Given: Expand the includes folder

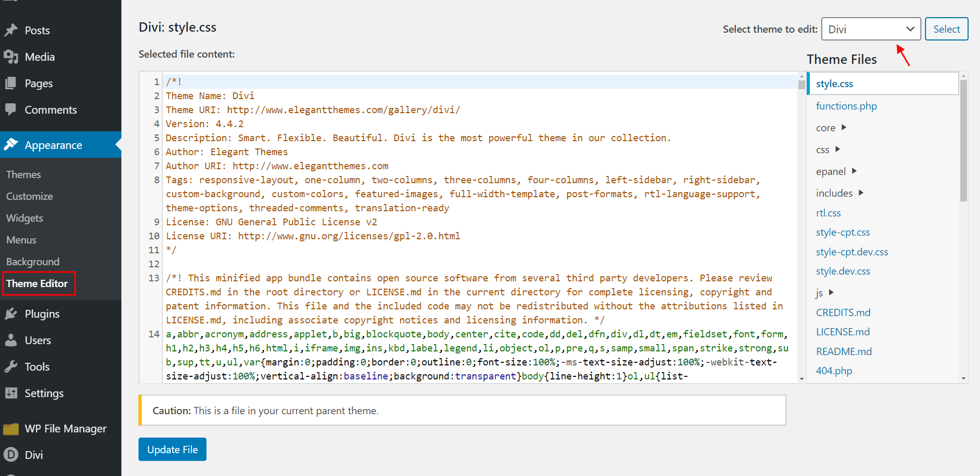Looking at the screenshot, I should [840, 193].
